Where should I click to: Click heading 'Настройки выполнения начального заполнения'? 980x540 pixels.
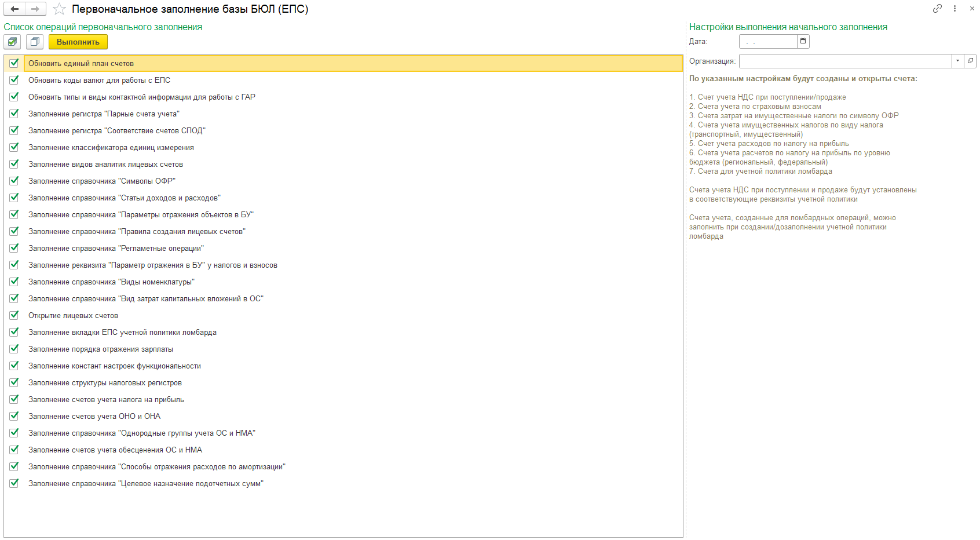pos(788,27)
